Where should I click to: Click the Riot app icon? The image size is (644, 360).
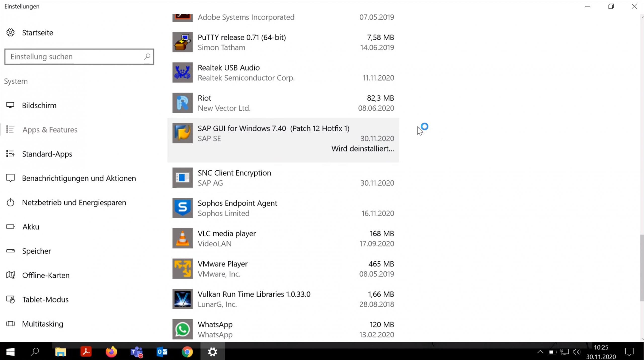coord(182,103)
